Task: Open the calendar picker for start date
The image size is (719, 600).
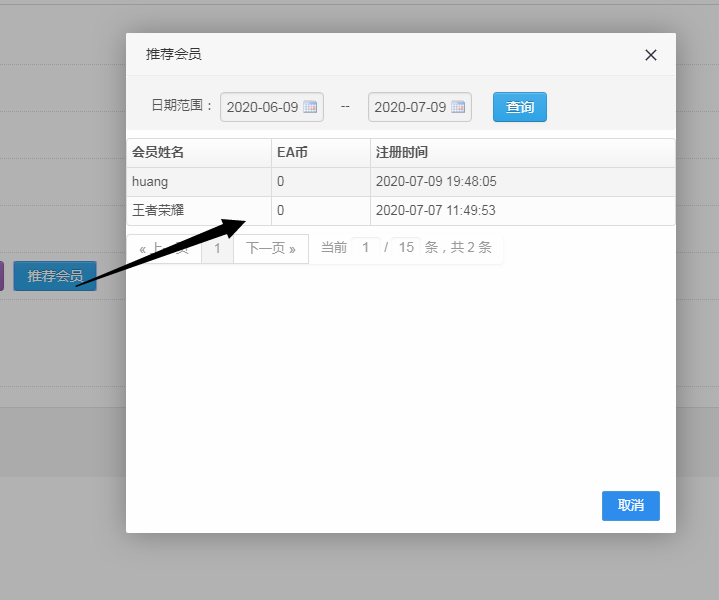Action: [x=310, y=107]
